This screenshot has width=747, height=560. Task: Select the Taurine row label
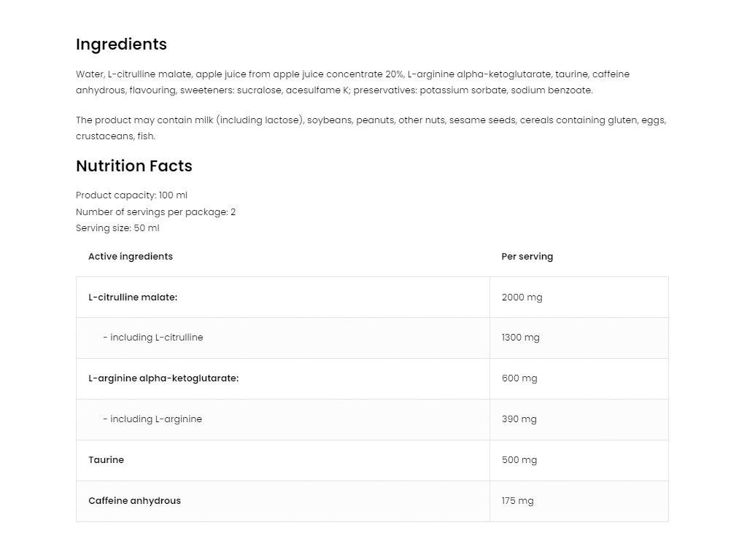point(107,460)
